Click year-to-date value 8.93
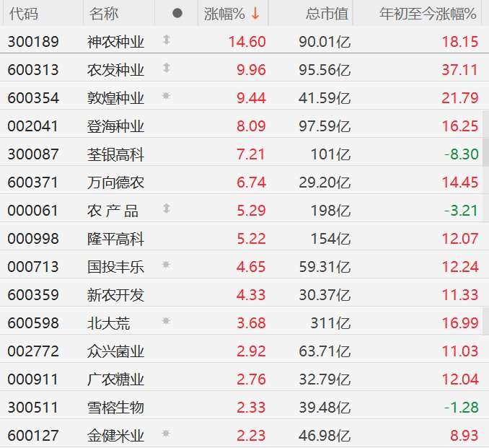 [464, 436]
